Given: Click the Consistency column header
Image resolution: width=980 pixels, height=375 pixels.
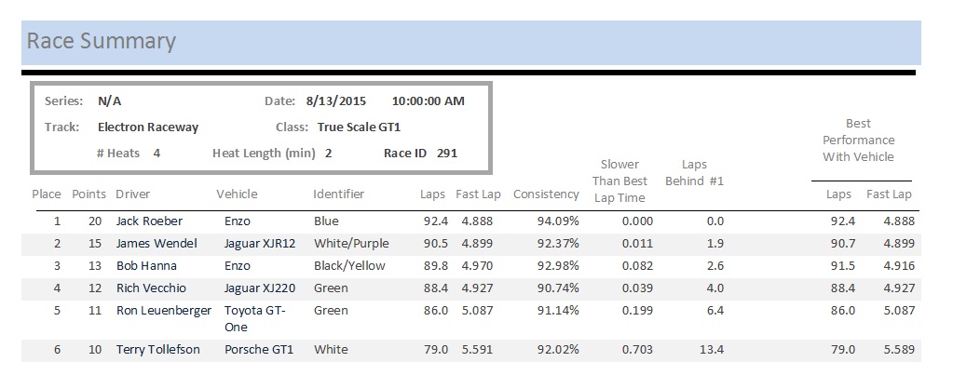Looking at the screenshot, I should tap(546, 194).
